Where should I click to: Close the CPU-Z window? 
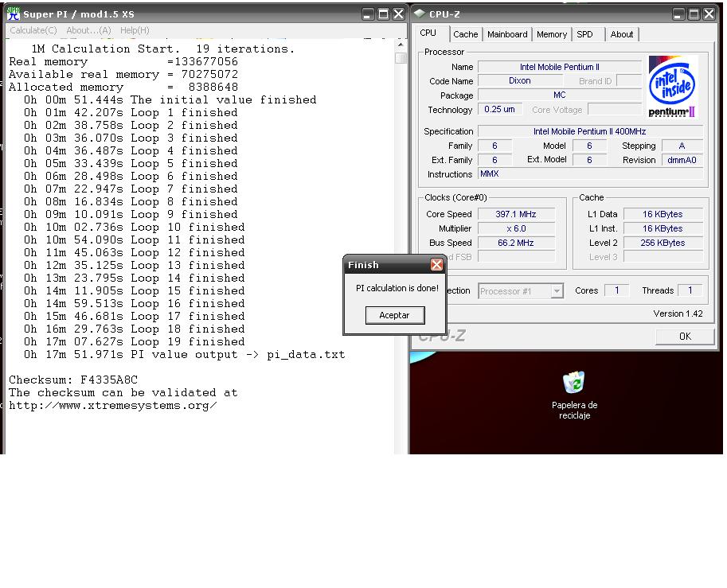point(709,14)
